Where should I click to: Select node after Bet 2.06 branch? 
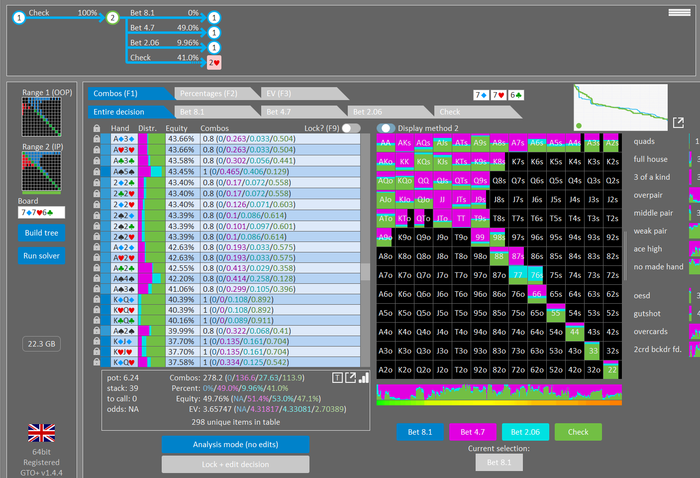pyautogui.click(x=214, y=47)
